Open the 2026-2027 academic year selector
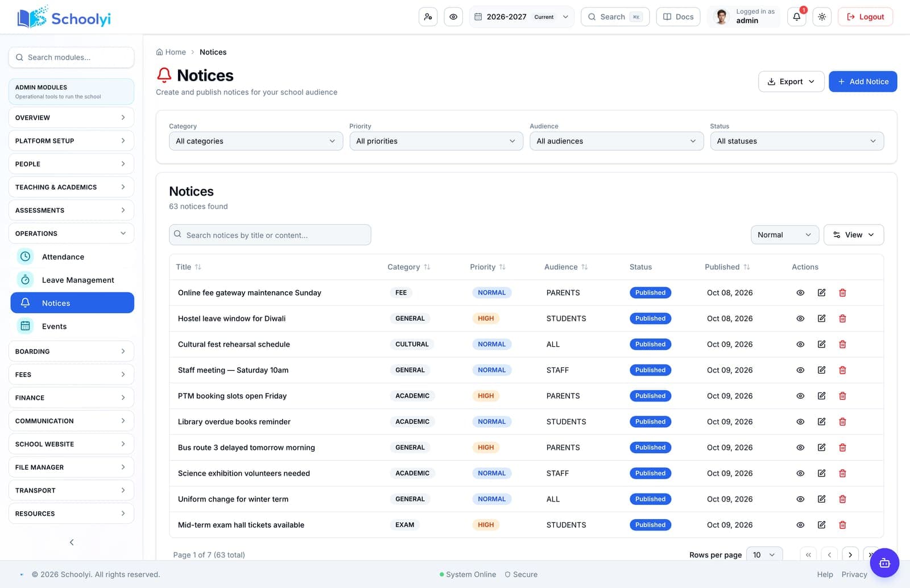 point(522,17)
